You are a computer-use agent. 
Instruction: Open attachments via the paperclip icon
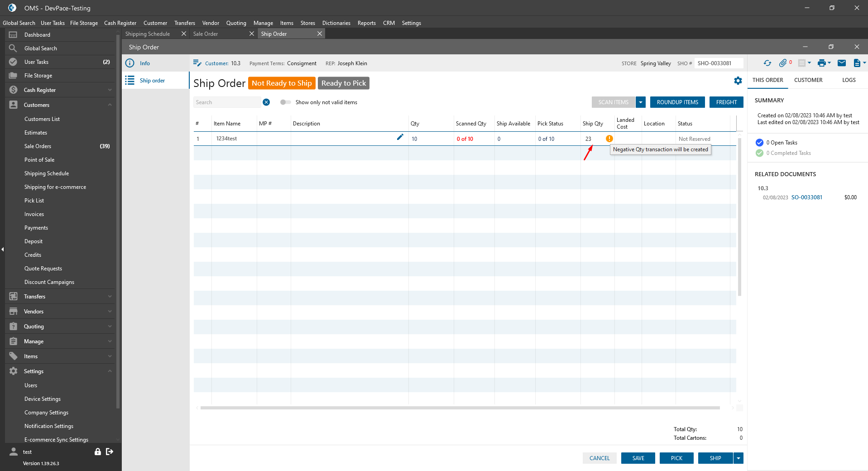(x=783, y=63)
